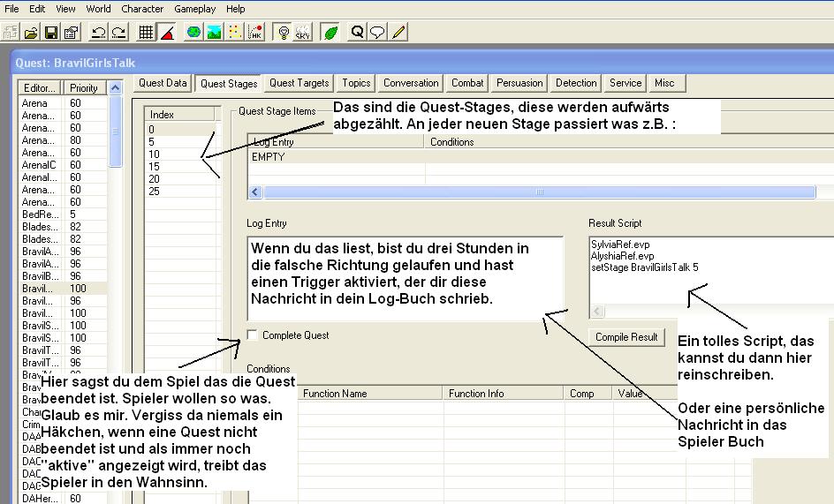The image size is (834, 504).
Task: Select quest stage index 10
Action: coord(180,154)
